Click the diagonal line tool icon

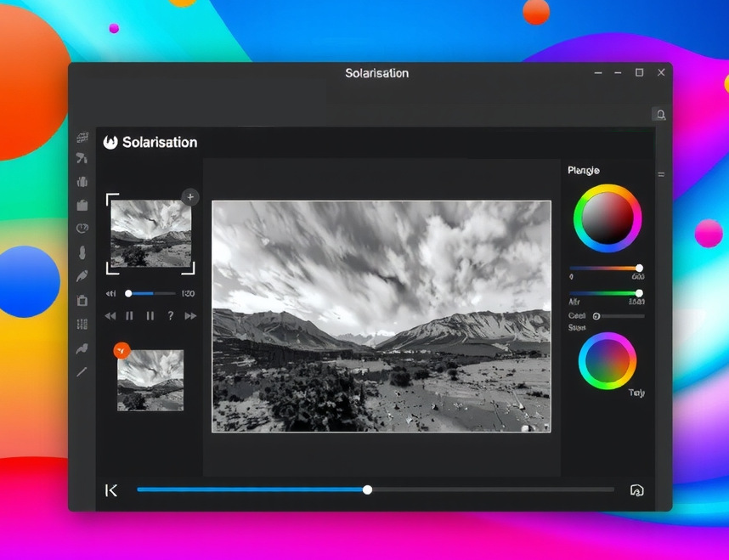(82, 371)
